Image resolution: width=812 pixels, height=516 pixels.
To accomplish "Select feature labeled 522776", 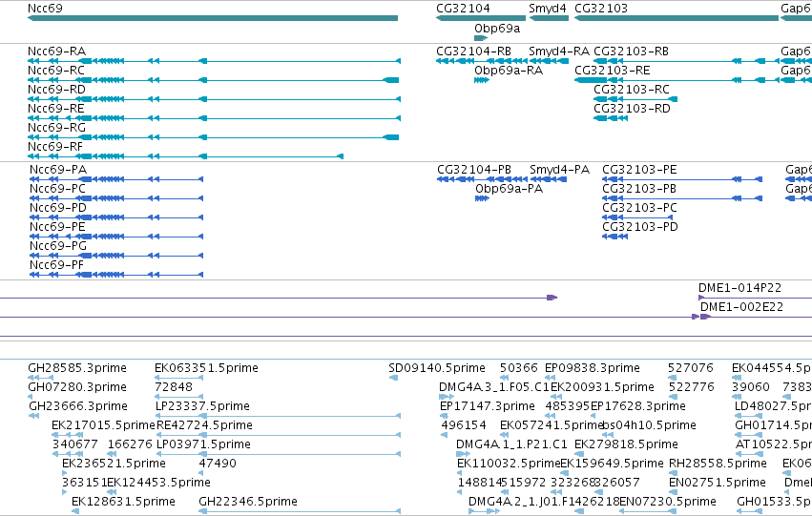I will [692, 387].
